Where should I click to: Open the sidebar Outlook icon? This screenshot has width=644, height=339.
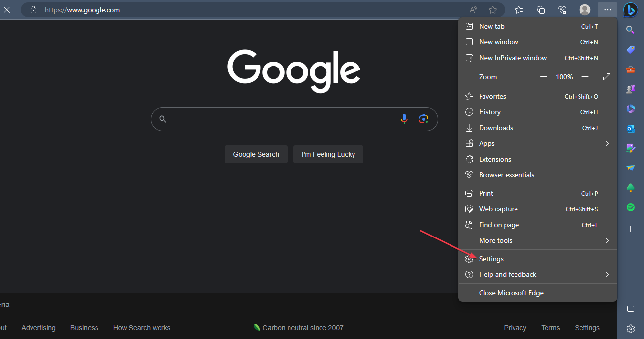630,129
